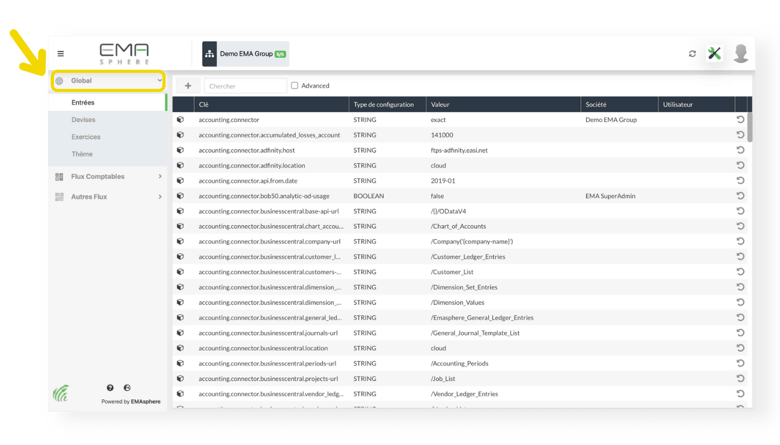Image resolution: width=780 pixels, height=445 pixels.
Task: Reset the businesscentral.projects-url entry
Action: [x=740, y=379]
